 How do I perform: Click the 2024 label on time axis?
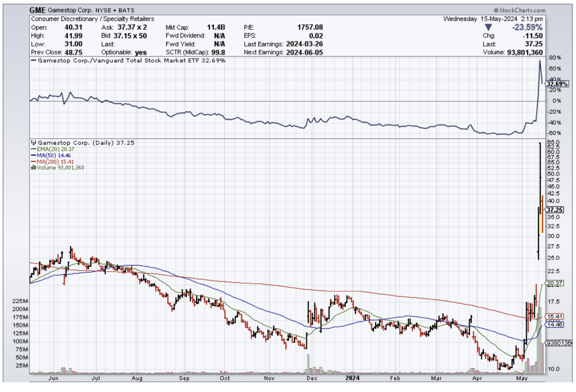point(353,378)
